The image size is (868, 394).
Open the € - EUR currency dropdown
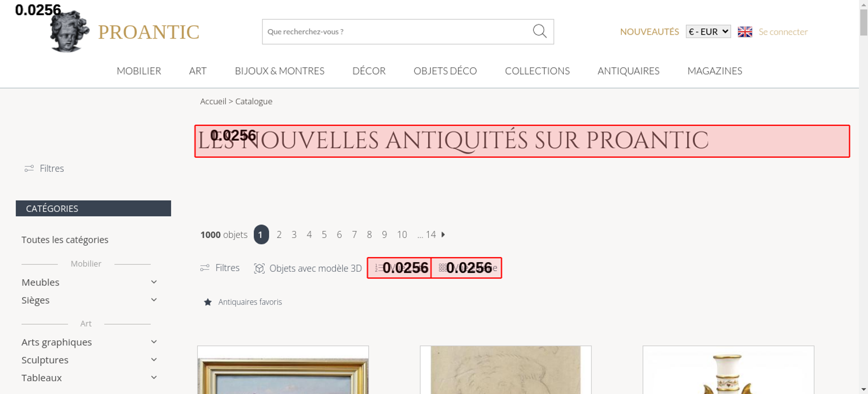708,32
